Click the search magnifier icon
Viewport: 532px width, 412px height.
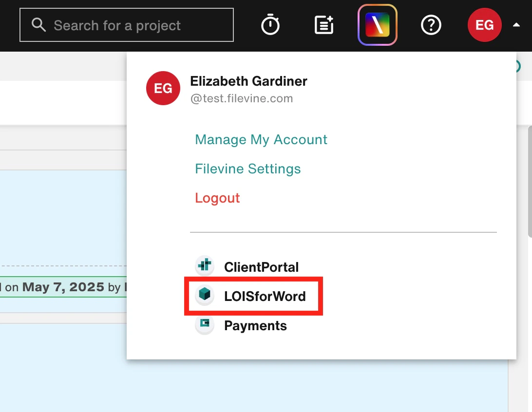[38, 25]
